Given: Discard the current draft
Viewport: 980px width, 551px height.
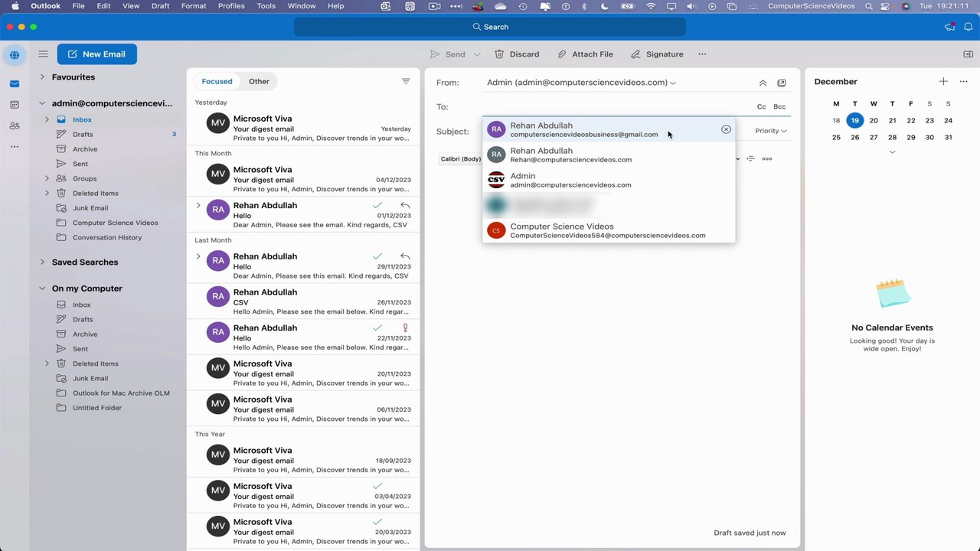Looking at the screenshot, I should pos(517,54).
